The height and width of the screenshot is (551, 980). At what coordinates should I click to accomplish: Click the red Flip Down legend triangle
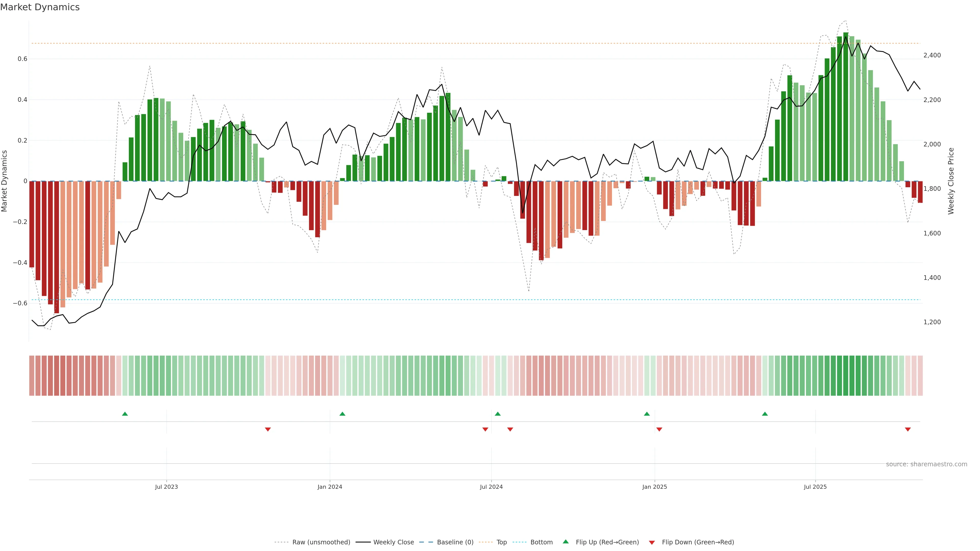652,543
